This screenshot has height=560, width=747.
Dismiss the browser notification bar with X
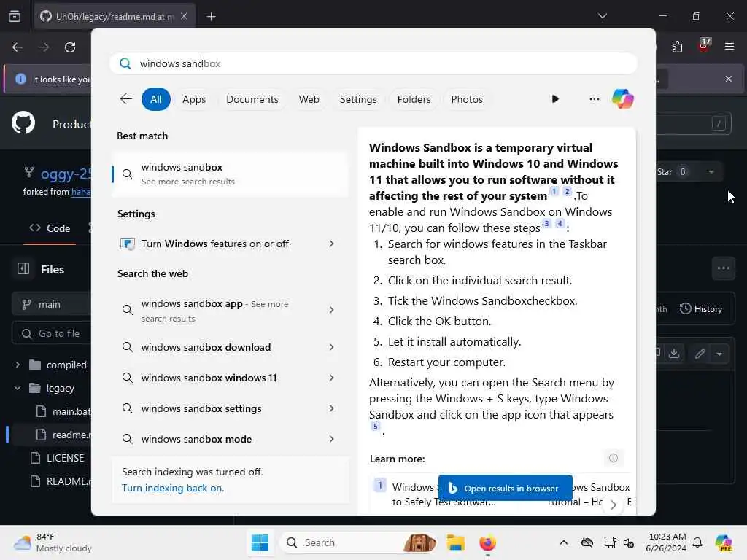[729, 79]
